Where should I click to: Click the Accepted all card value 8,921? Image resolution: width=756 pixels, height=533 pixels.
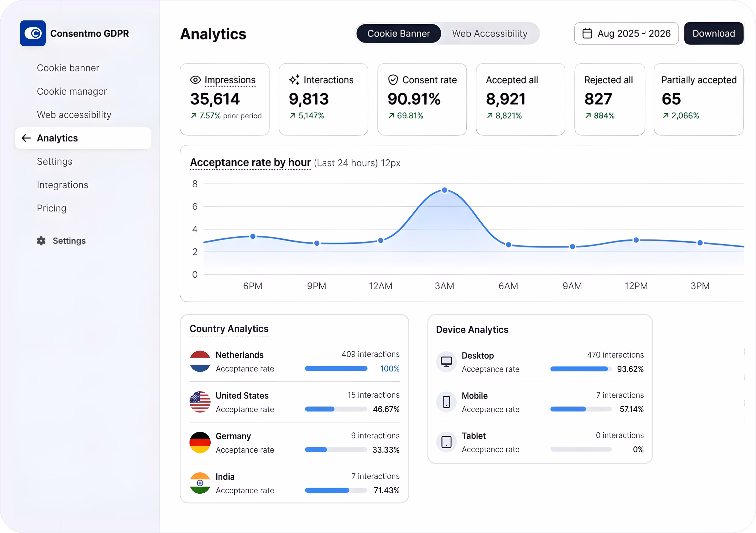pyautogui.click(x=506, y=99)
